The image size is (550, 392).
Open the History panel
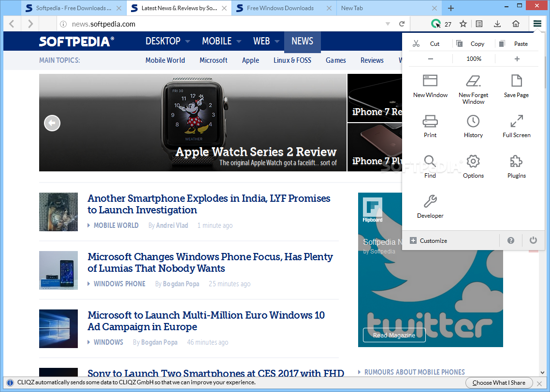(x=473, y=126)
